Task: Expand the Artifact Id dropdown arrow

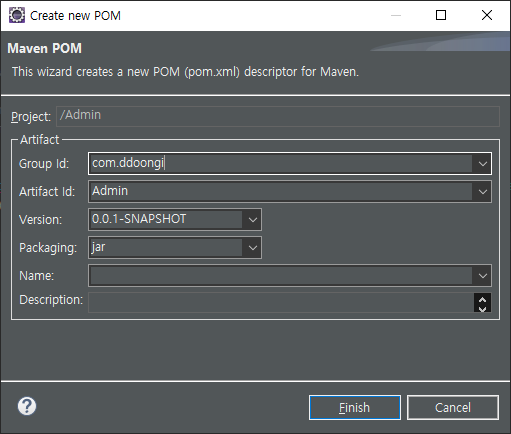Action: [482, 192]
